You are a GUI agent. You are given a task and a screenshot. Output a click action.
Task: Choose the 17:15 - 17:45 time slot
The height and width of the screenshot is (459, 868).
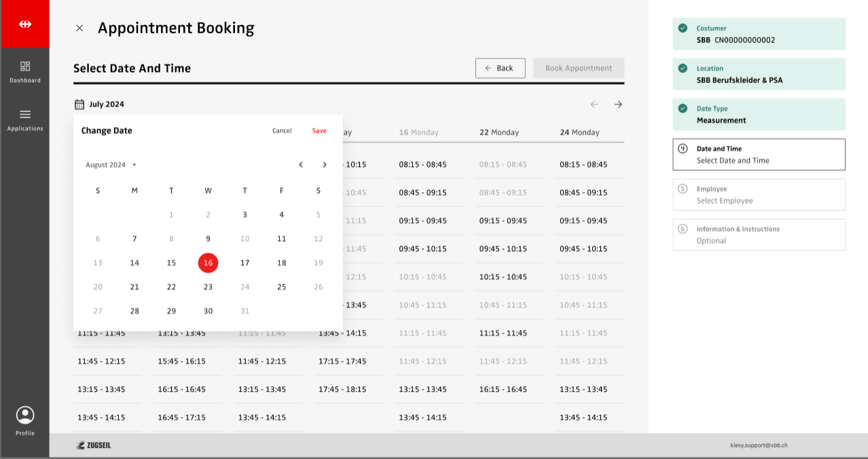pos(343,361)
